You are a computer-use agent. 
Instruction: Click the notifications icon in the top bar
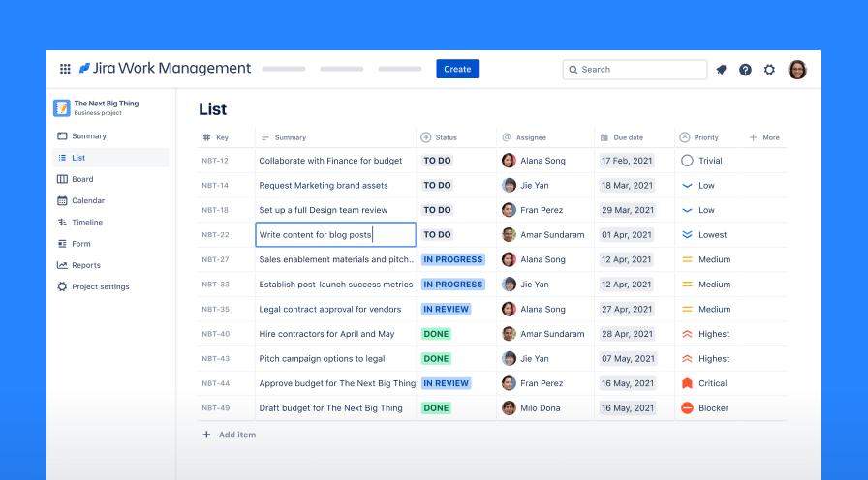click(721, 70)
